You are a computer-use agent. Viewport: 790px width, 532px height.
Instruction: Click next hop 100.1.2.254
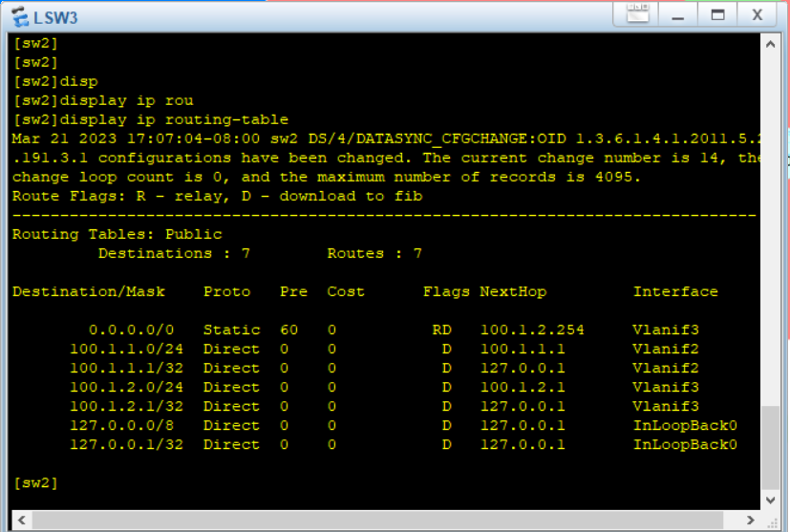[532, 330]
